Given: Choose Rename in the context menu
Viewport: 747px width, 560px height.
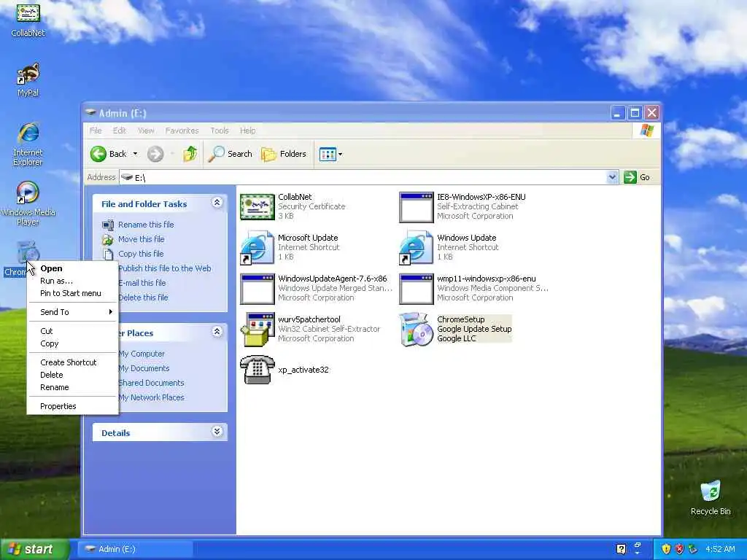Looking at the screenshot, I should click(72, 387).
